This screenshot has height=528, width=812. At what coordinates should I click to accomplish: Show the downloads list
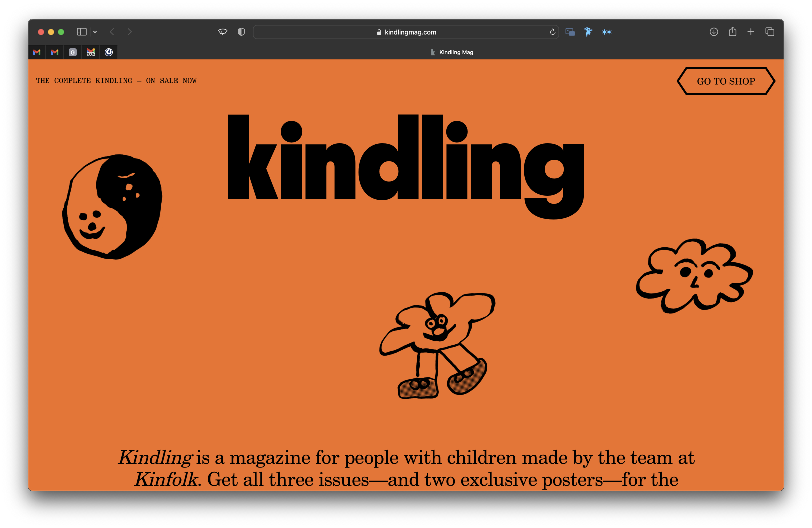714,32
